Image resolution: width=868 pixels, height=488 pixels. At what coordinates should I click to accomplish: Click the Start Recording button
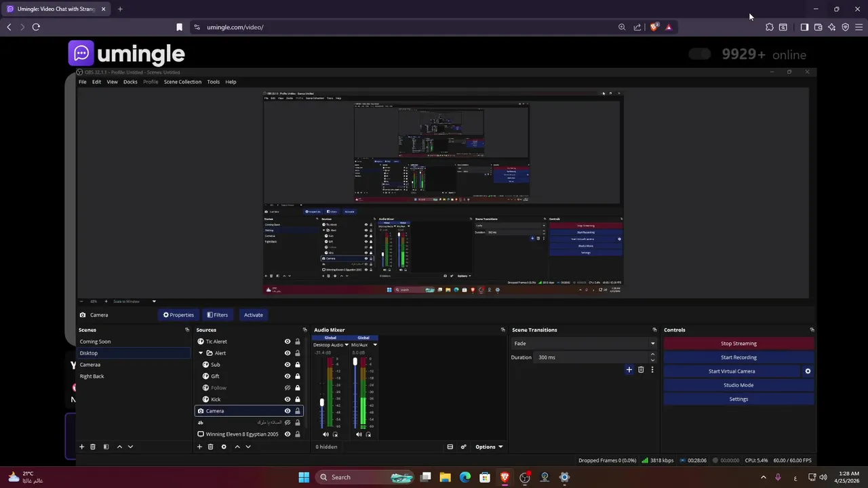(738, 357)
